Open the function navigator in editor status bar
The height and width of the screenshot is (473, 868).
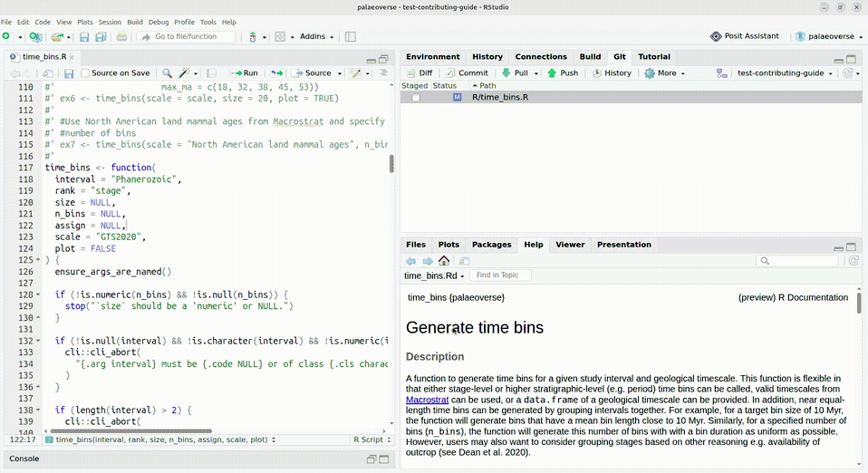[160, 439]
